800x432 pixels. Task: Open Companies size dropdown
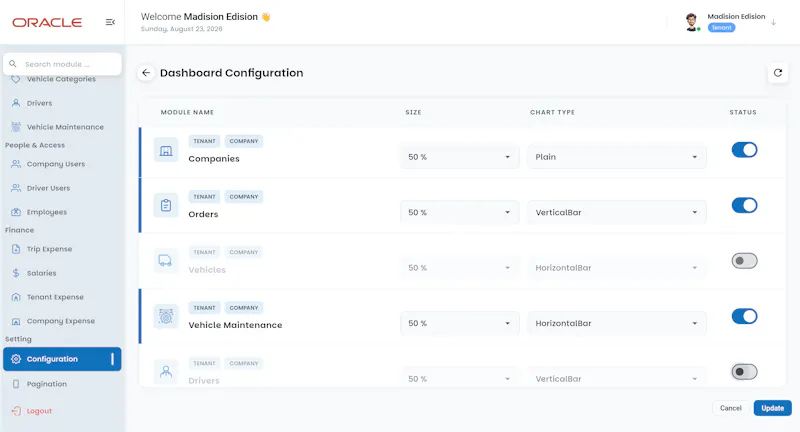(460, 157)
